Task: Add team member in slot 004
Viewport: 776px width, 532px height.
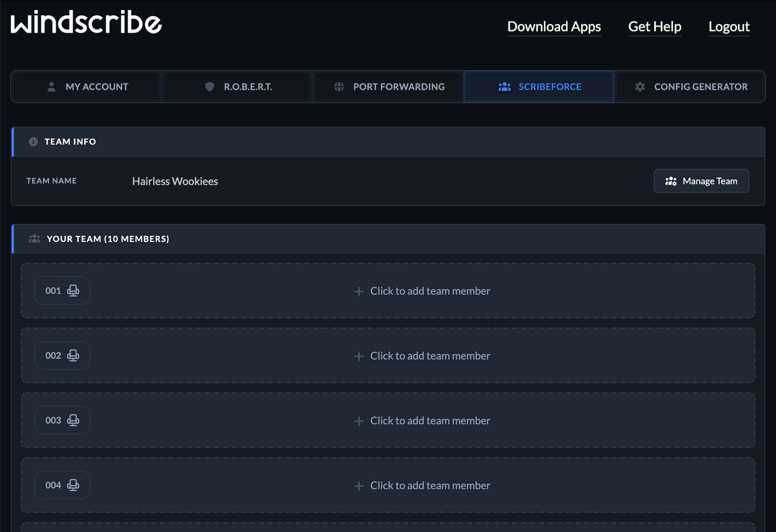Action: 422,485
